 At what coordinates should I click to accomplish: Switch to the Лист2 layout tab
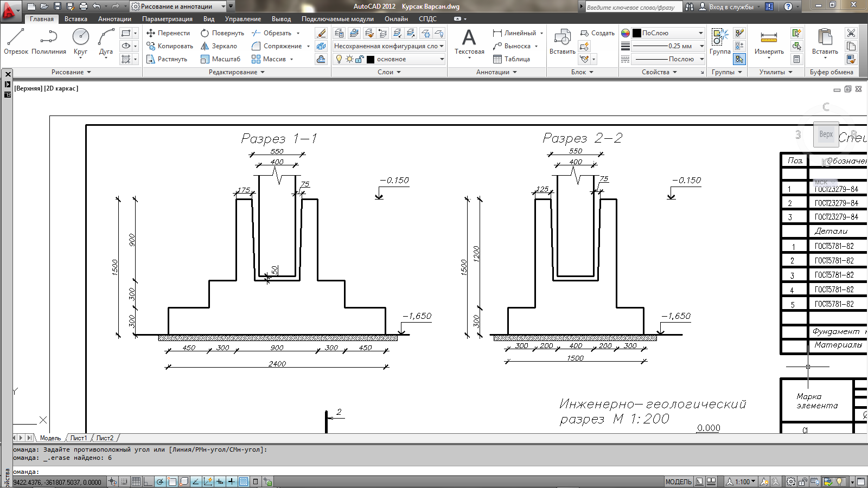(x=105, y=438)
